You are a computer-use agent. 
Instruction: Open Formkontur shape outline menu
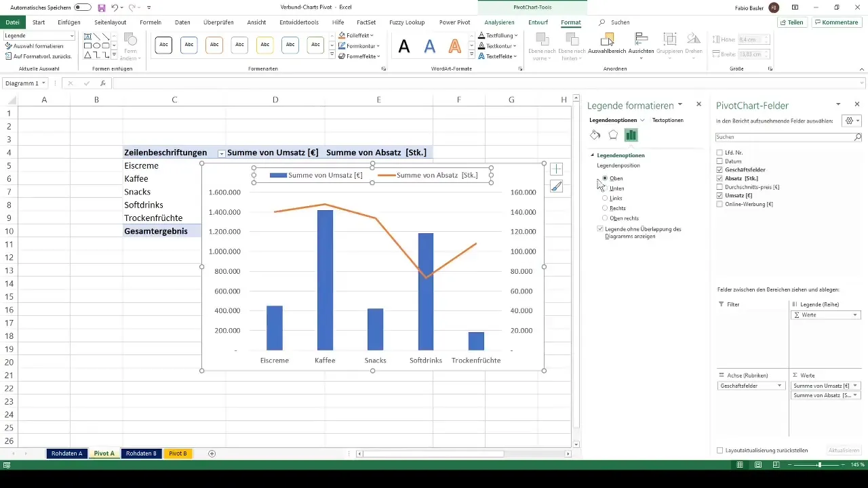coord(359,46)
